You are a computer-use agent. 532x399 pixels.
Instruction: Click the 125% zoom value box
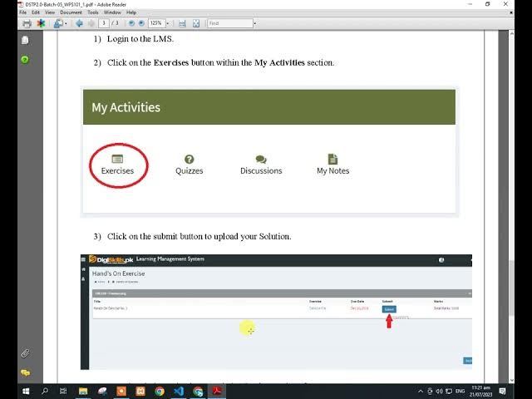click(156, 23)
